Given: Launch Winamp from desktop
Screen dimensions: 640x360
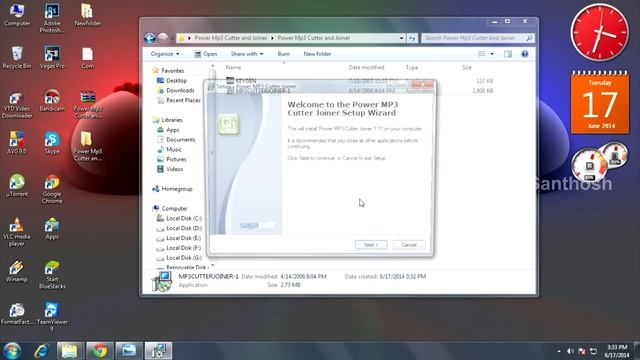Looking at the screenshot, I should [17, 271].
